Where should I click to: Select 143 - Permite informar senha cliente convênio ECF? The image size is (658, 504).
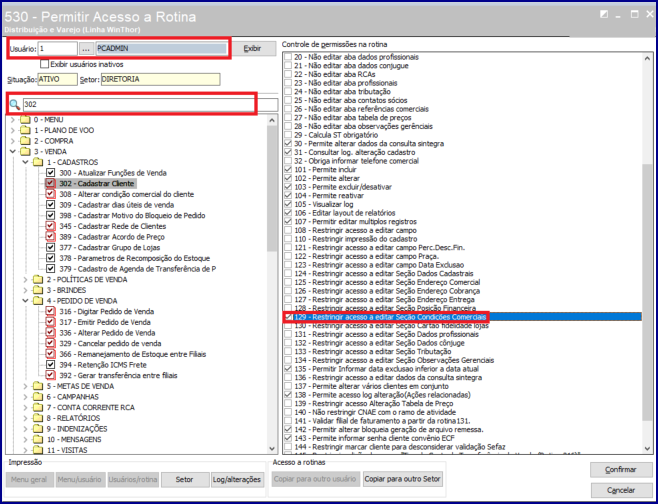click(374, 438)
